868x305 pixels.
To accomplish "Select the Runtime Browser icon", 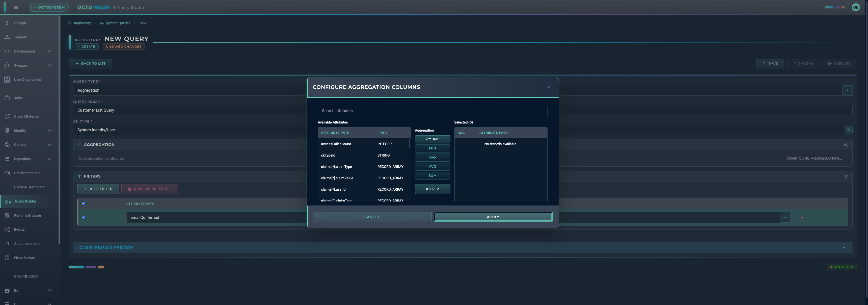I will (x=7, y=215).
